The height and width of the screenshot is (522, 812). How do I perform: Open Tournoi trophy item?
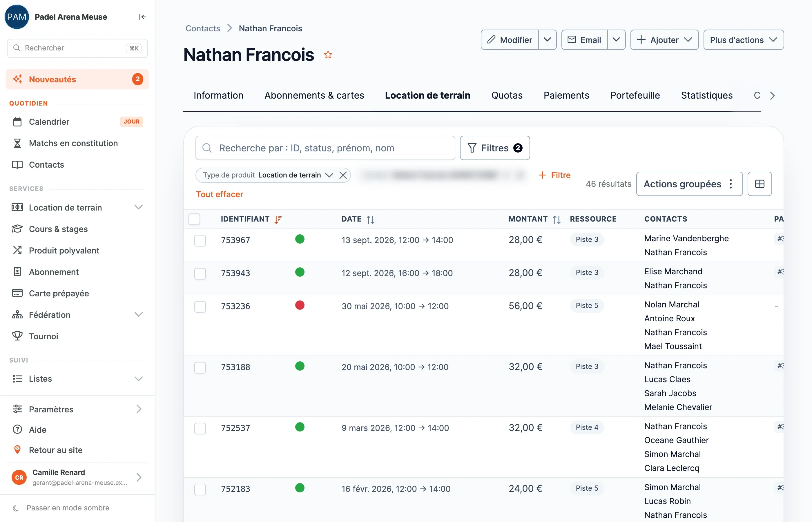[x=78, y=336]
